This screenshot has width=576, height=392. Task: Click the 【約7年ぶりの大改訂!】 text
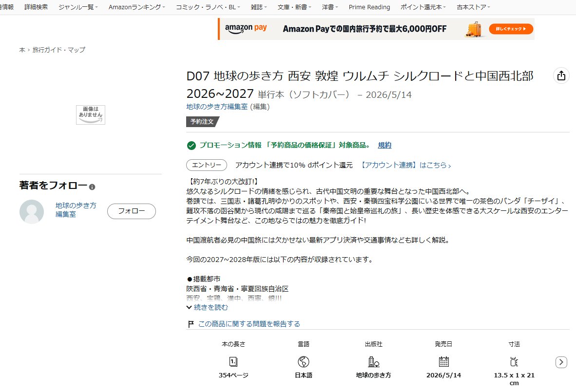click(223, 181)
